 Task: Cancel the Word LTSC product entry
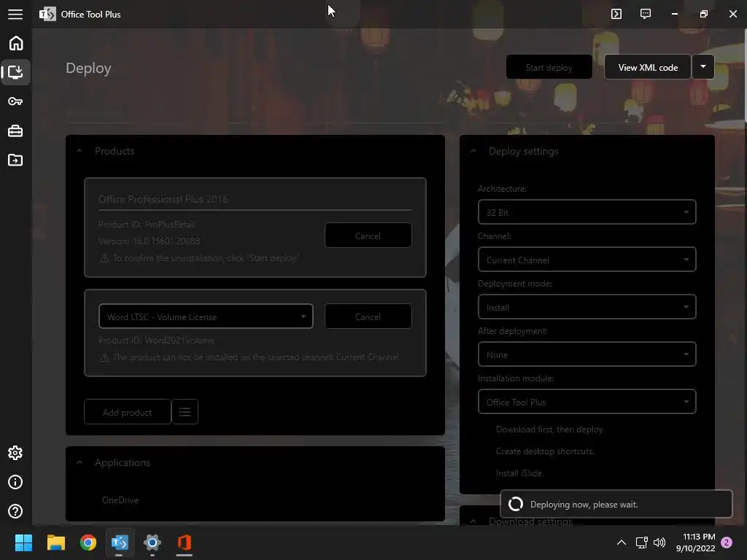click(x=368, y=316)
